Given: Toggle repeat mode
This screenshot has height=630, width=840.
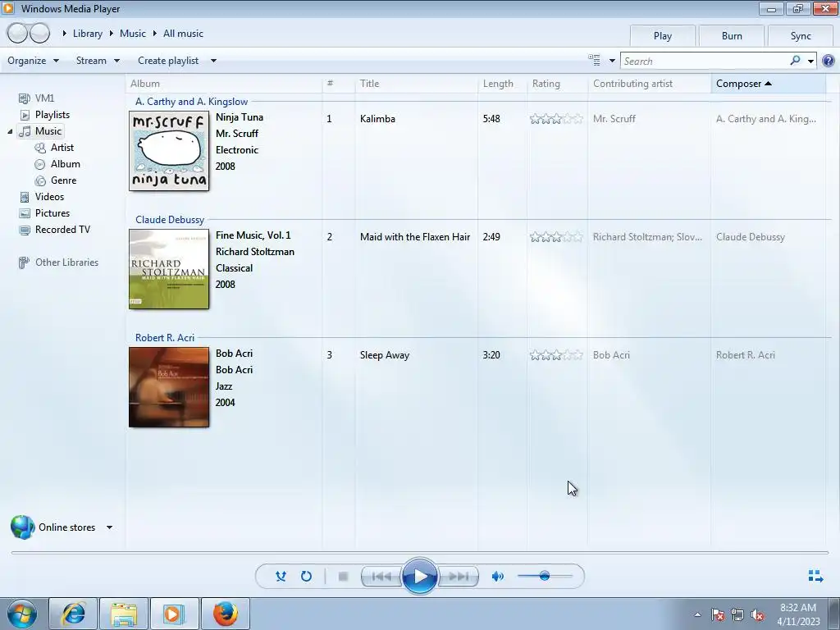Looking at the screenshot, I should point(306,577).
